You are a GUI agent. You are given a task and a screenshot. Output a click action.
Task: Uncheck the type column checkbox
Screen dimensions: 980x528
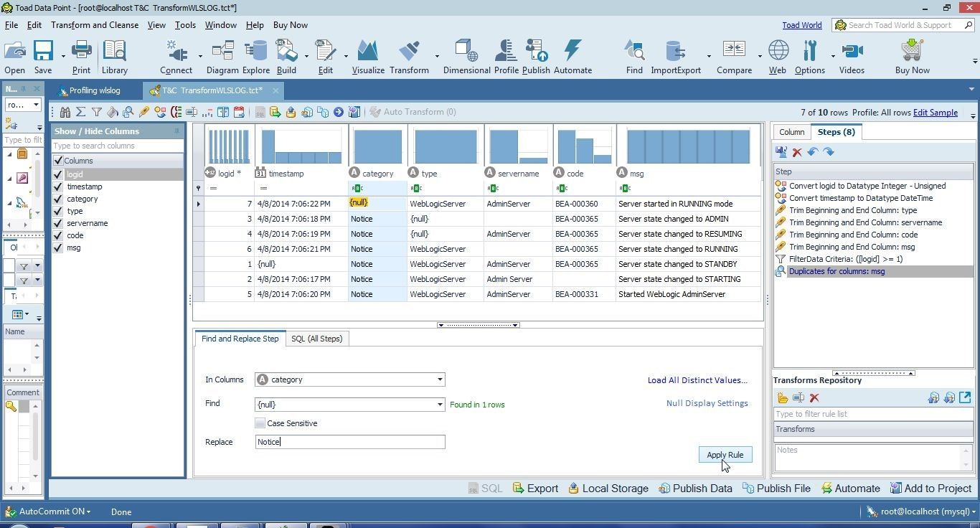click(58, 211)
